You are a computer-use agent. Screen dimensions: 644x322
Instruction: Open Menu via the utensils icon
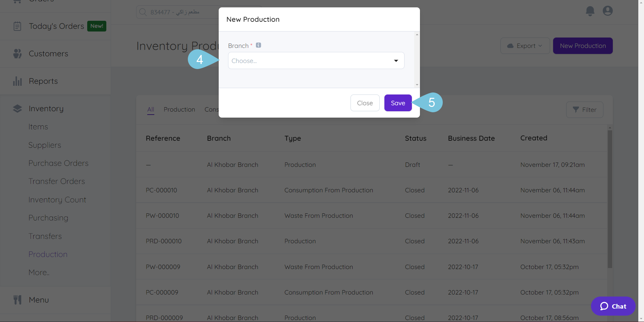click(17, 300)
